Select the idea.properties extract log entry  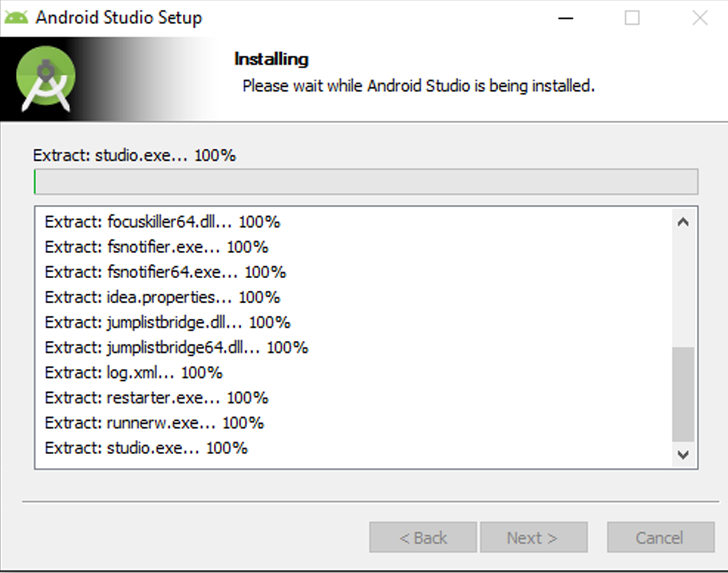(x=162, y=297)
